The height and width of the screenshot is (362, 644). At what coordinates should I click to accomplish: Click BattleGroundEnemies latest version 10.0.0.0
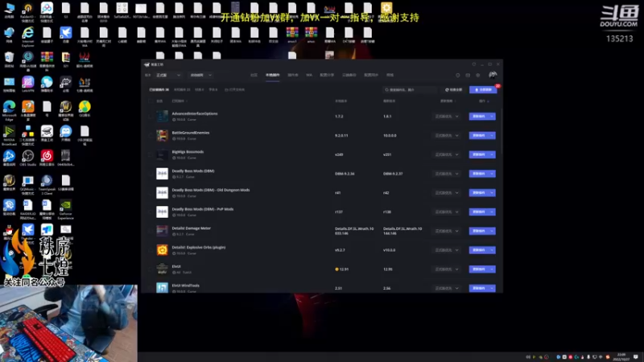(x=390, y=135)
